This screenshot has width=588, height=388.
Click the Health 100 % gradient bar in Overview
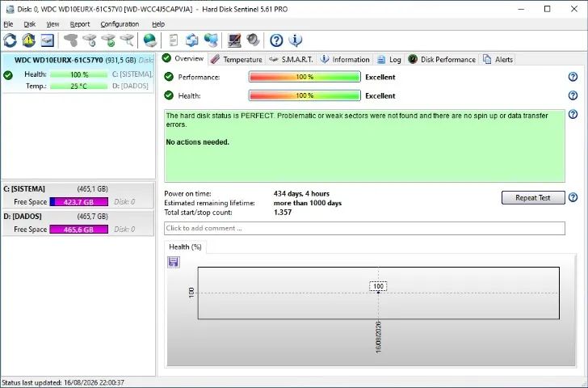click(x=304, y=95)
